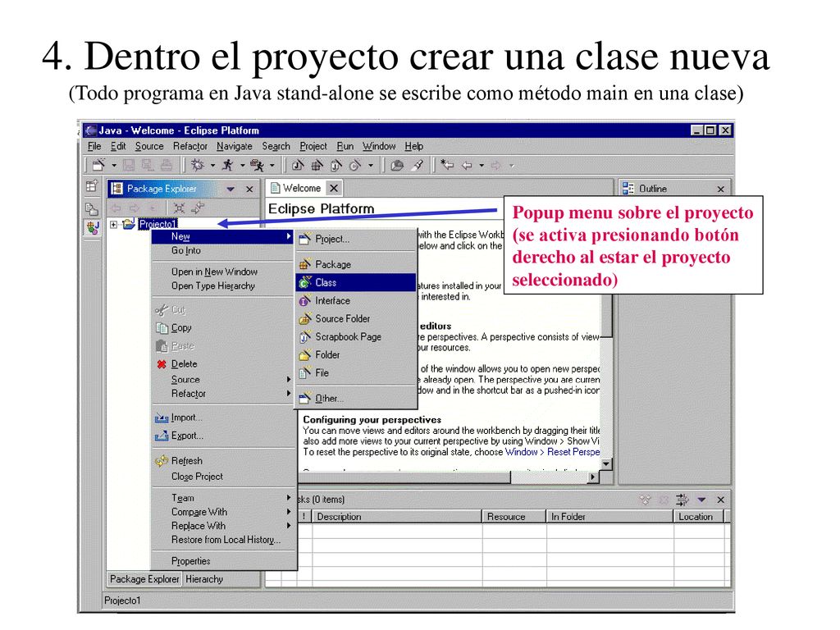Click Export... in the context menu
Viewport: 840px width, 630px height.
(223, 436)
